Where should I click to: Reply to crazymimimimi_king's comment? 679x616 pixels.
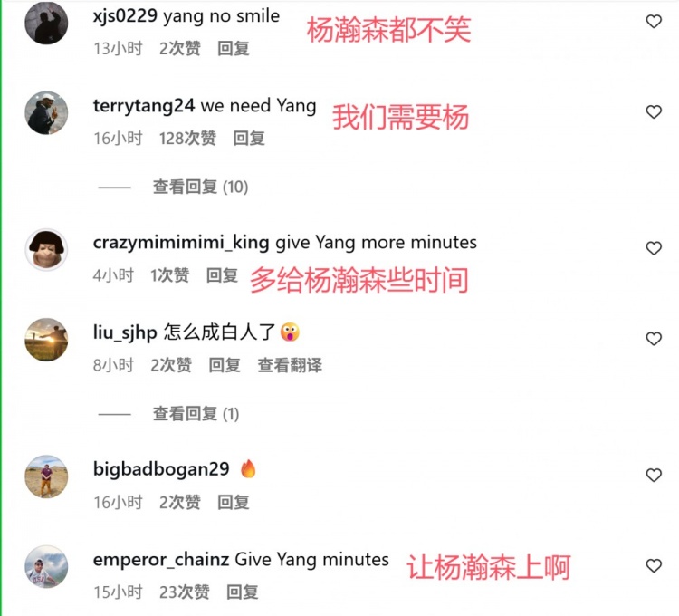coord(222,275)
